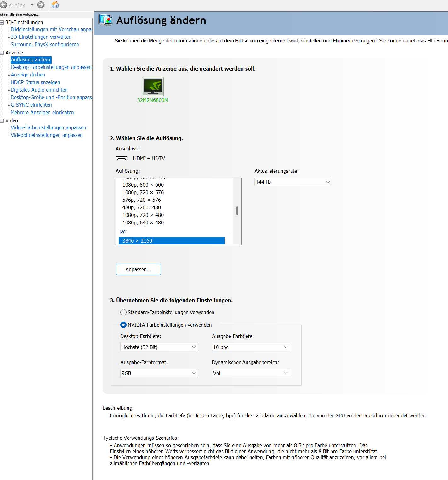Click the forward navigation arrow
Screen dimensions: 448x480
[x=41, y=5]
